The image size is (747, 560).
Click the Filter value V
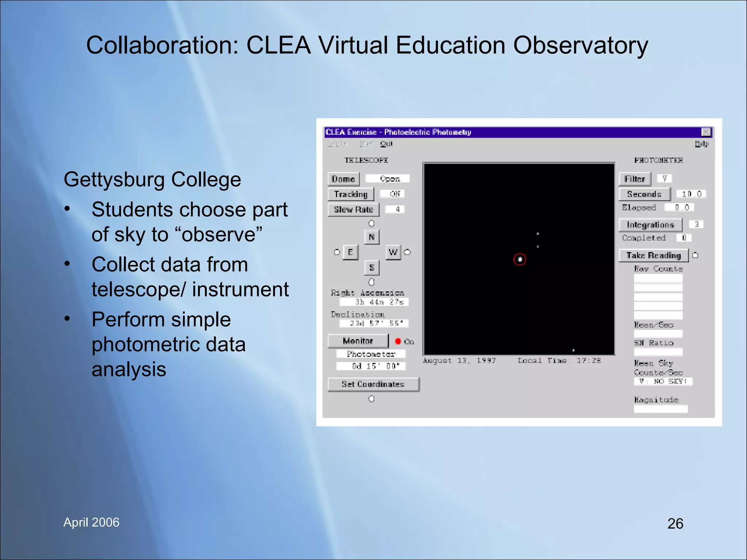click(x=665, y=179)
